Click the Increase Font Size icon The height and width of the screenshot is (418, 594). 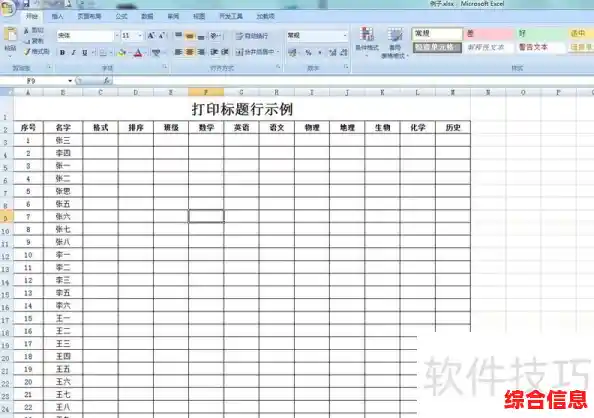pos(151,36)
